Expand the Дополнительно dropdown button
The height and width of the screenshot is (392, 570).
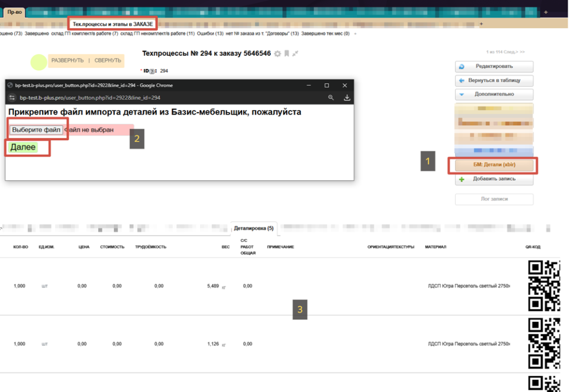(x=494, y=95)
